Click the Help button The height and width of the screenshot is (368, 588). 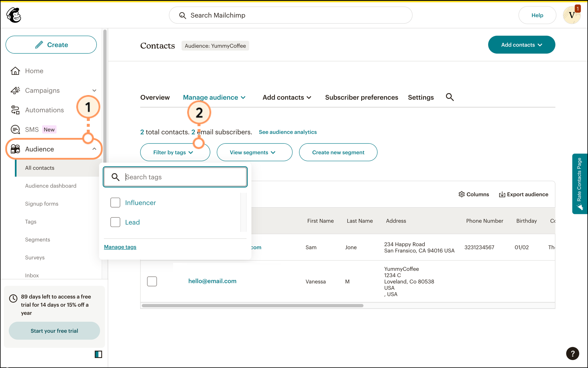coord(537,15)
